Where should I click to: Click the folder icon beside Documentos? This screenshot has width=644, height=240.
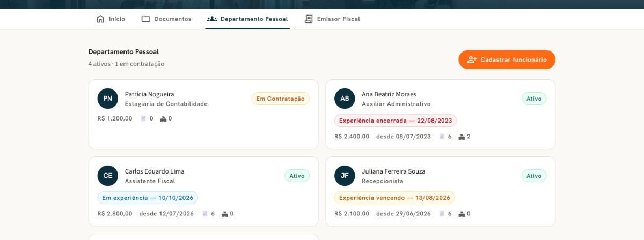(146, 19)
